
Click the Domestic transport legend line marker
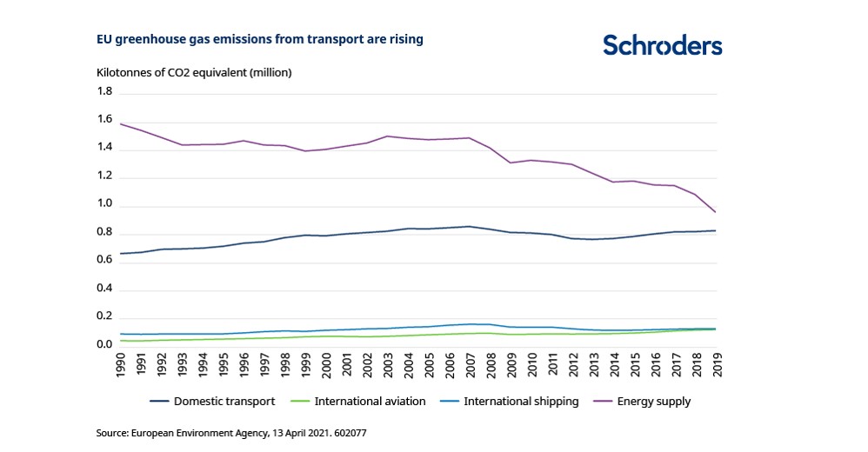coord(158,402)
